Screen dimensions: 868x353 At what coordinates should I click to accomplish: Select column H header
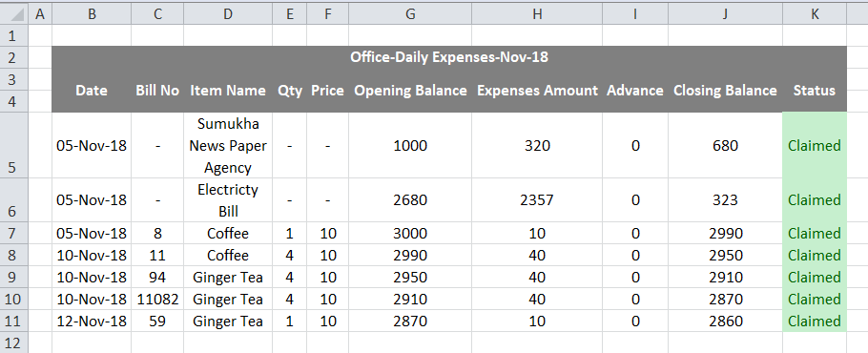537,14
